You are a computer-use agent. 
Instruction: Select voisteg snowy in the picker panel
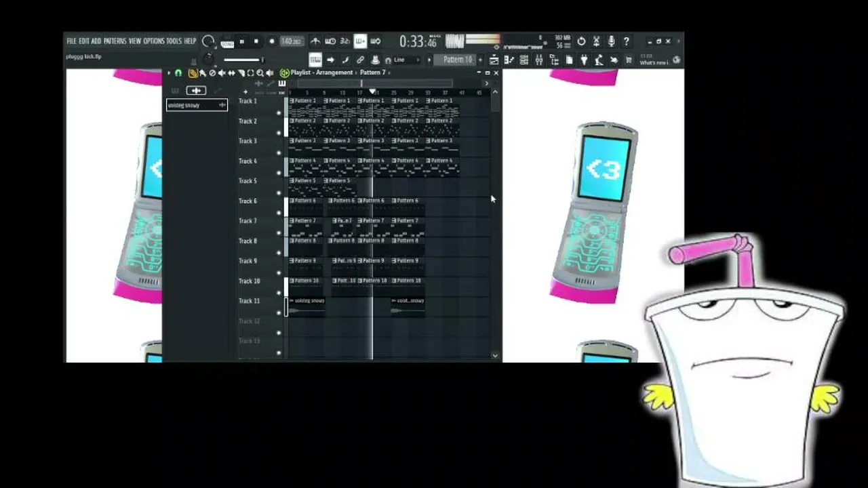[x=197, y=105]
